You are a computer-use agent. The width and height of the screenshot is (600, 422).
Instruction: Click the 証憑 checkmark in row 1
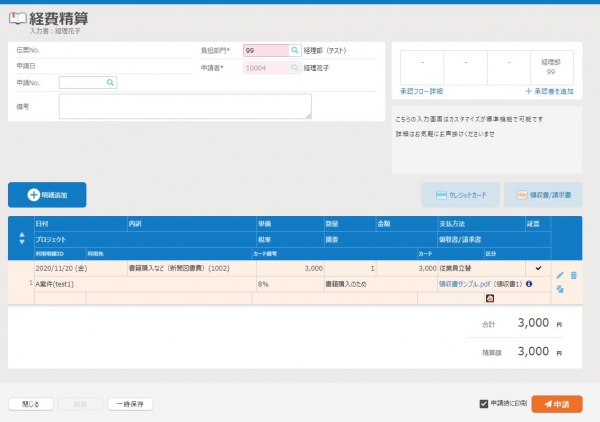point(539,269)
